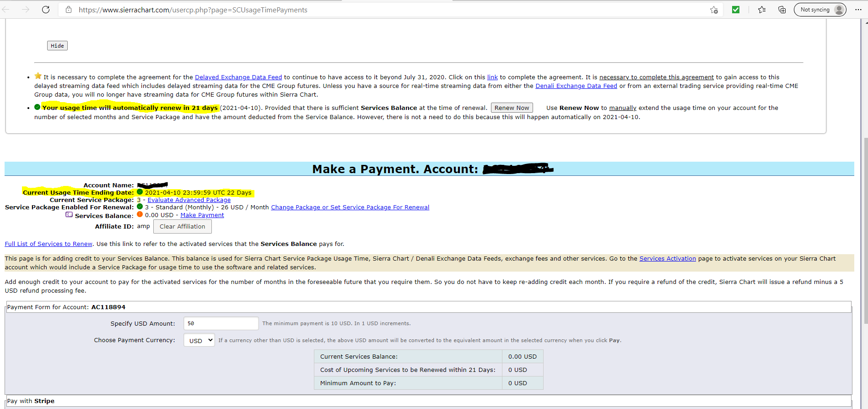The height and width of the screenshot is (409, 868).
Task: Click the address bar URL
Action: pyautogui.click(x=193, y=10)
